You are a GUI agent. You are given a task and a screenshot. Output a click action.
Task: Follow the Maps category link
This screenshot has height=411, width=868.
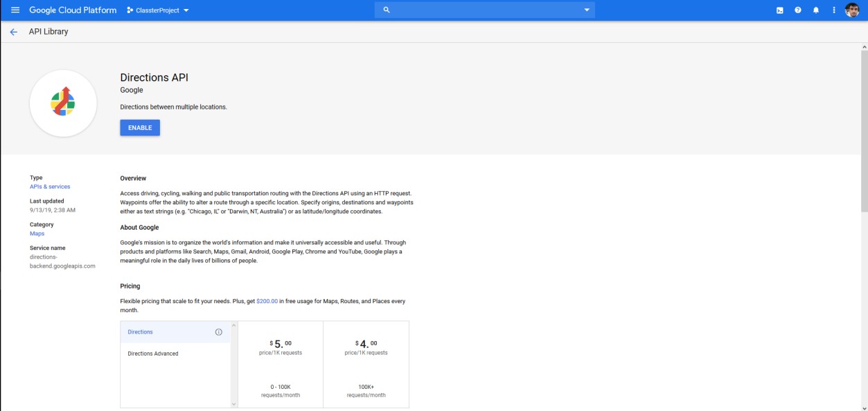[x=37, y=234]
